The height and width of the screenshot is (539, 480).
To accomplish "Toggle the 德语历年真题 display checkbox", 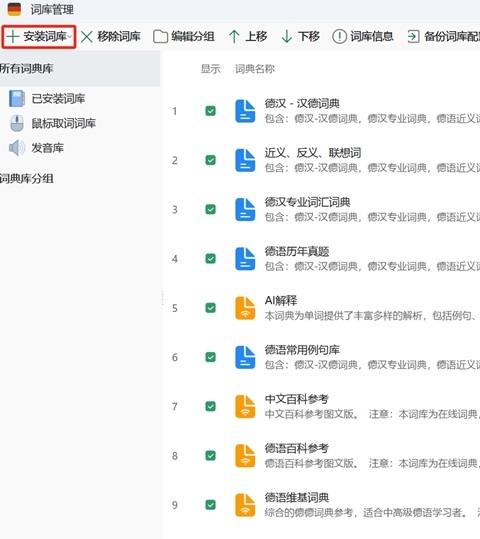I will coord(210,258).
